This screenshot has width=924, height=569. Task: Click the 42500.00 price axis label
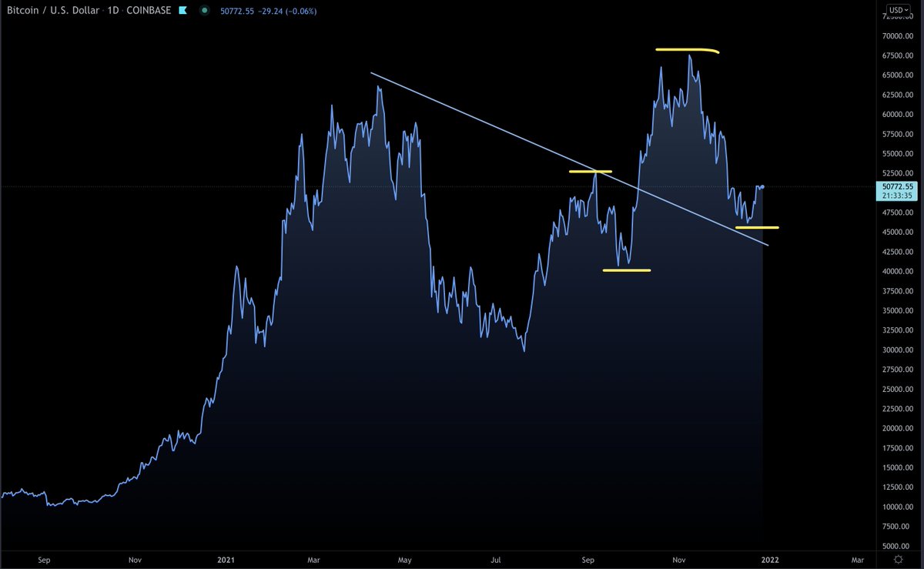click(x=898, y=252)
